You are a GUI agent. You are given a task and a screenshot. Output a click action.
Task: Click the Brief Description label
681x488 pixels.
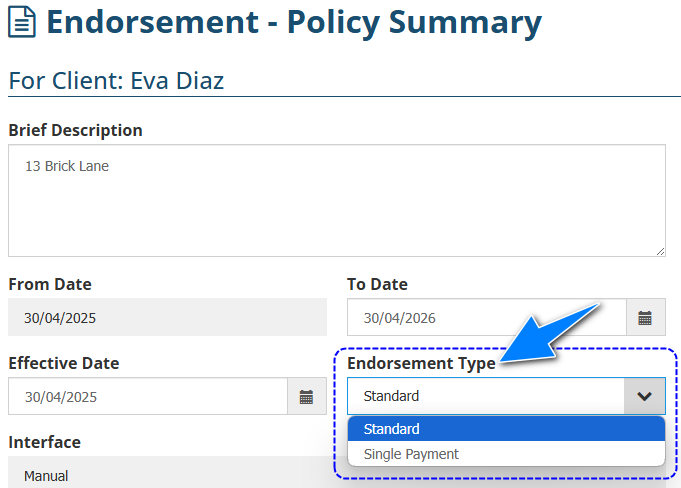tap(75, 130)
